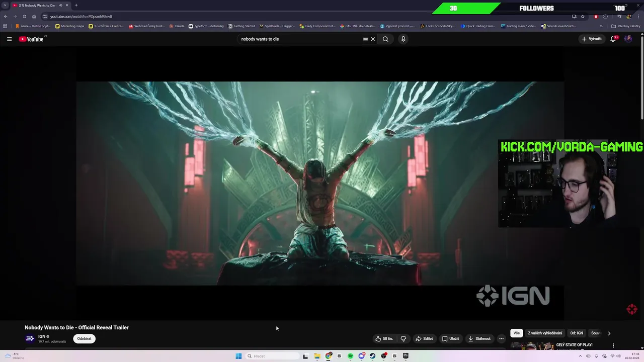Select the Souvi... filter chip
644x362 pixels.
pyautogui.click(x=596, y=333)
